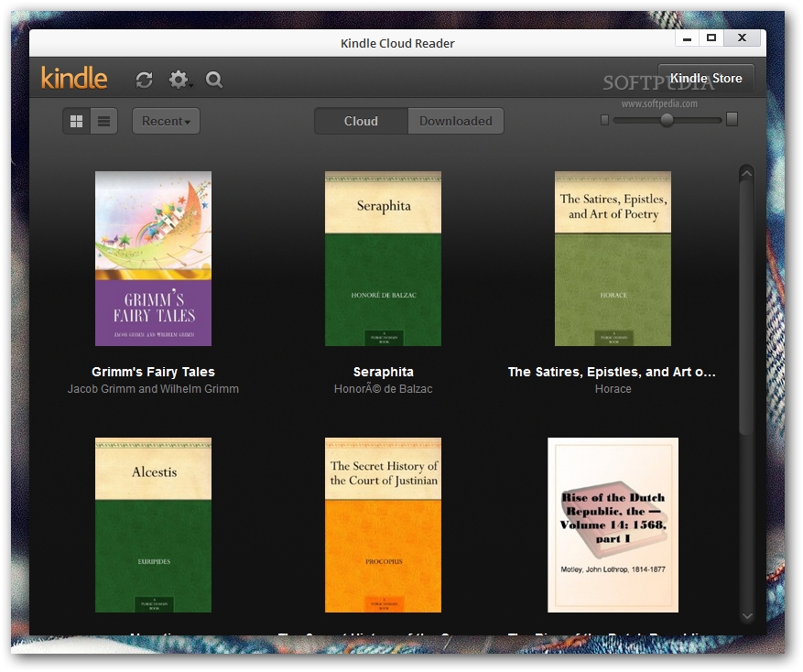
Task: Minimize the Kindle Cloud Reader window
Action: point(688,38)
